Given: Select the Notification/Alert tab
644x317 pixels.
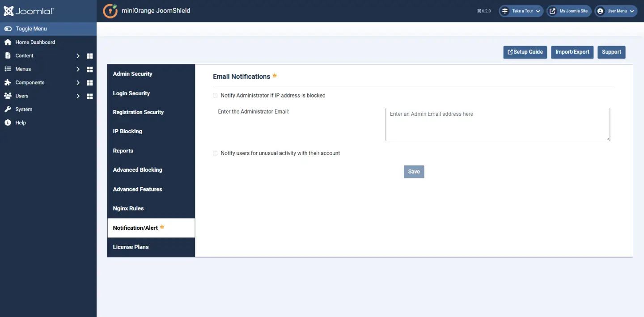Looking at the screenshot, I should (151, 228).
